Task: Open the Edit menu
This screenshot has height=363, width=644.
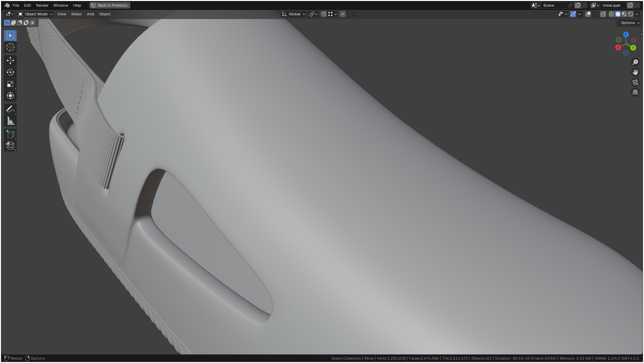Action: (x=27, y=5)
